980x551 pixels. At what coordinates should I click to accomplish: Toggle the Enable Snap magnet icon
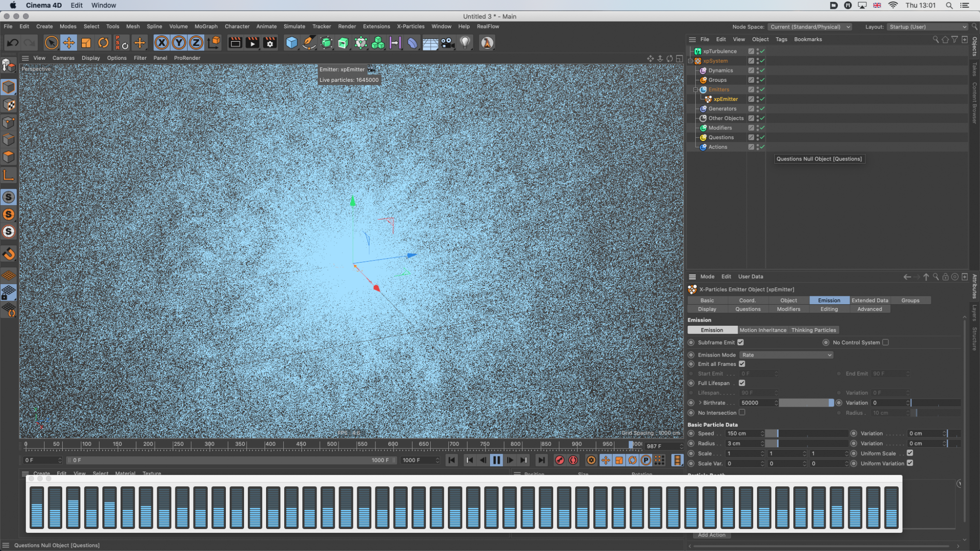(9, 254)
